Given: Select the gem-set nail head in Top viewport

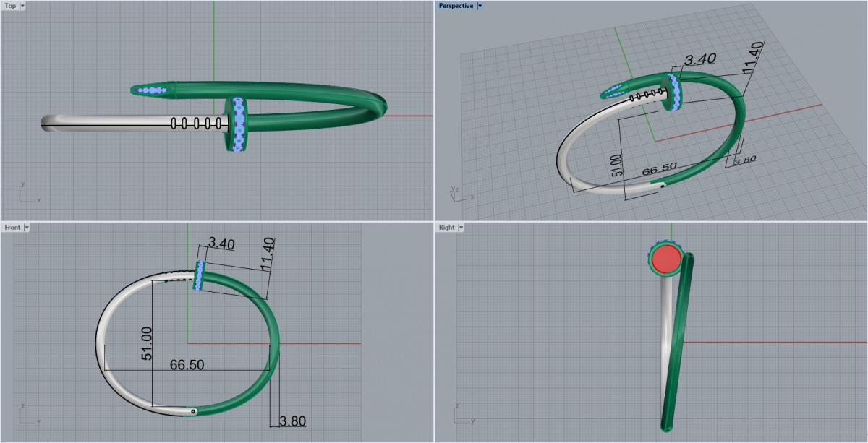Looking at the screenshot, I should pyautogui.click(x=238, y=124).
